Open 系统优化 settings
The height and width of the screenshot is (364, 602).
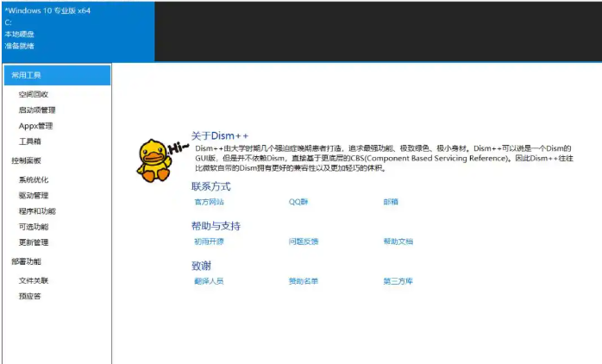[x=34, y=179]
